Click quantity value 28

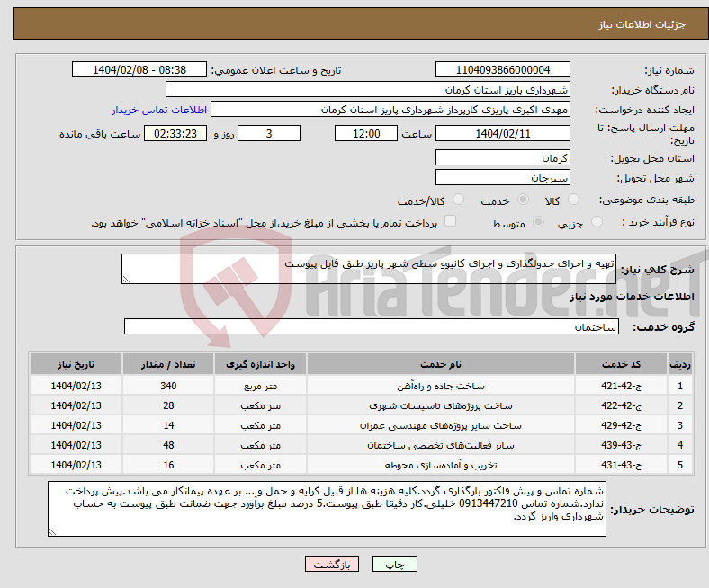click(168, 405)
